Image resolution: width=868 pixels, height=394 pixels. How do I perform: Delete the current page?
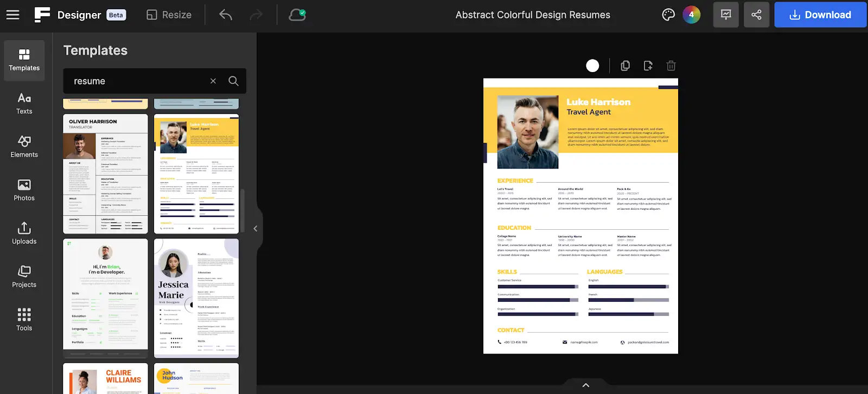coord(671,66)
